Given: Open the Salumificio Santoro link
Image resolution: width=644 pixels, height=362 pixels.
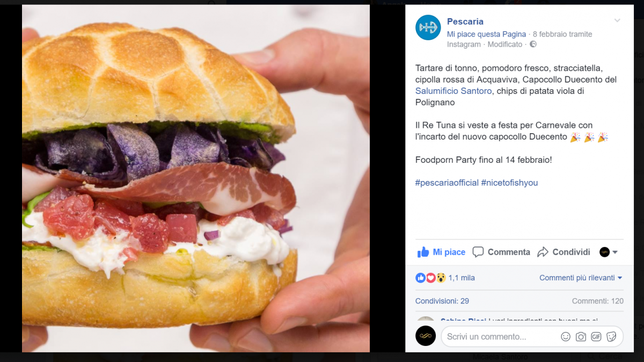Looking at the screenshot, I should pos(453,91).
